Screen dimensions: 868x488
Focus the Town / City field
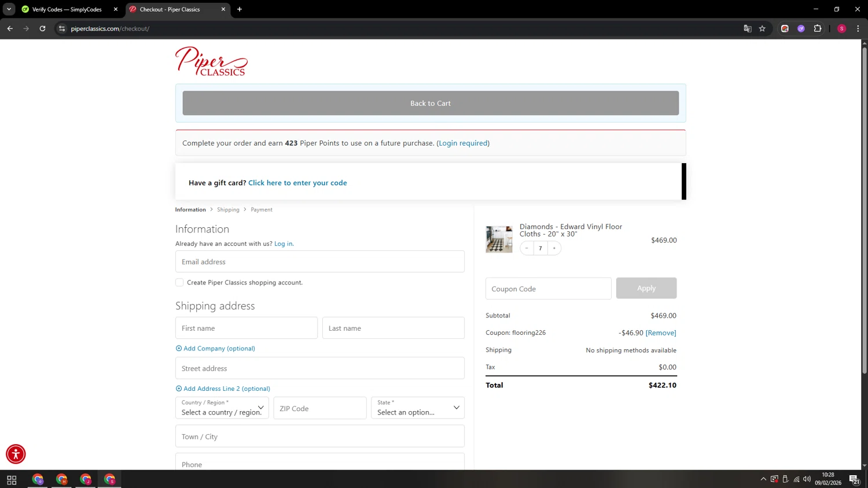pyautogui.click(x=319, y=436)
